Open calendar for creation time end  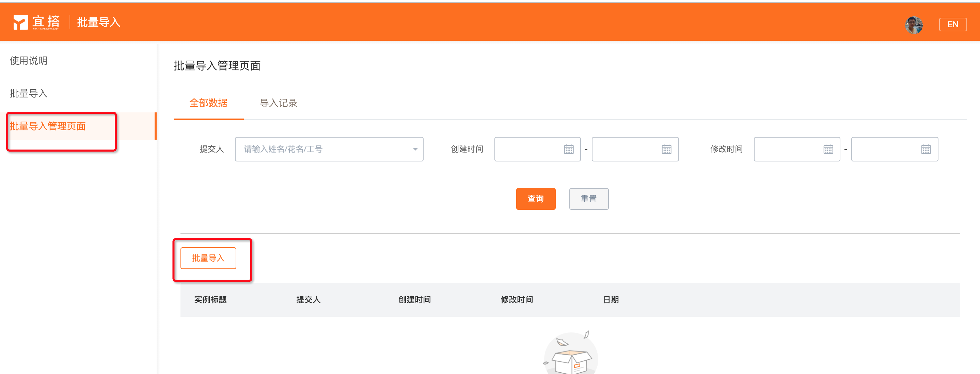[x=666, y=149]
